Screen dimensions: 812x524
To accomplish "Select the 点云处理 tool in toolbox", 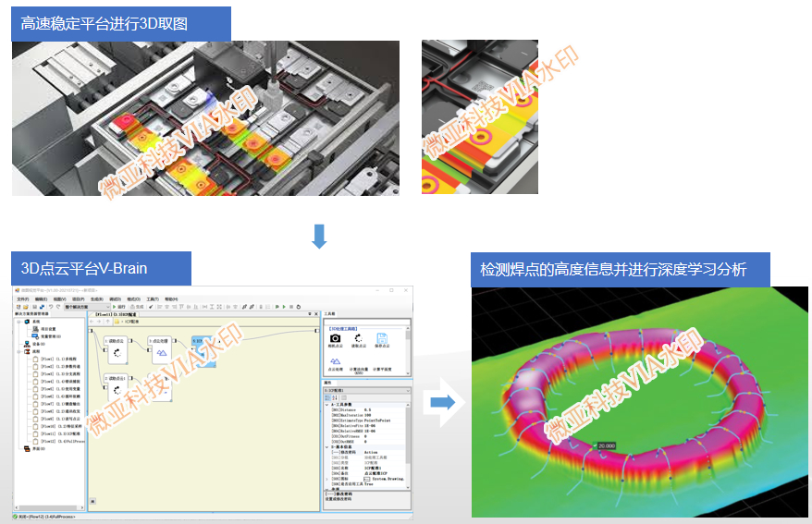I will (x=335, y=362).
